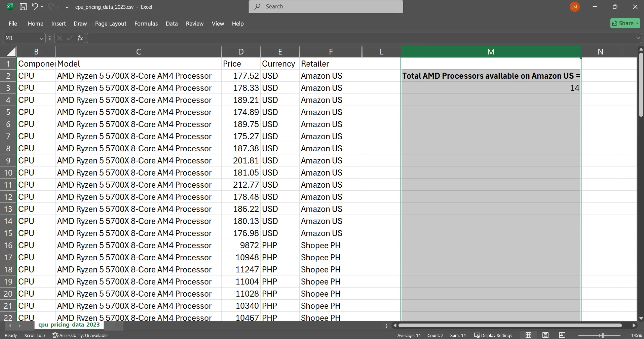Add a new worksheet with the plus button
The width and height of the screenshot is (644, 339).
coord(118,326)
